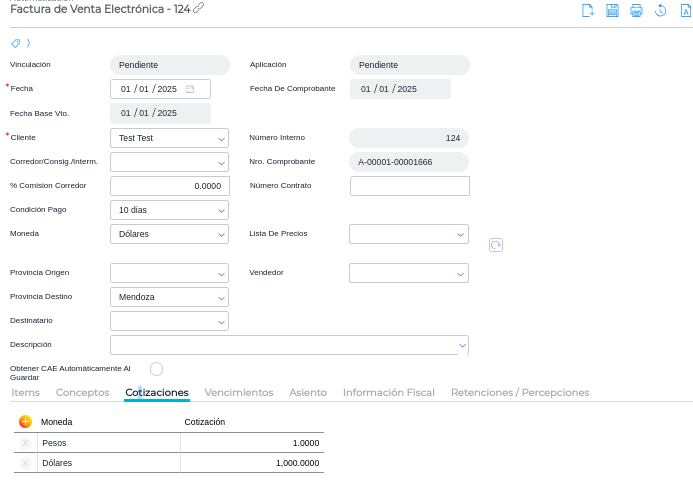Switch to the Vencimientos tab
Screen dimensions: 693x485
click(238, 393)
